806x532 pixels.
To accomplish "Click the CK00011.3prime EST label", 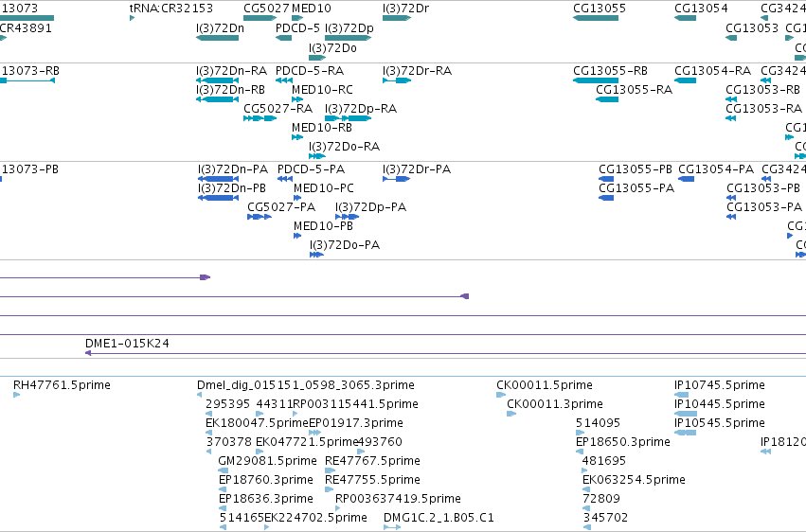I will click(555, 404).
